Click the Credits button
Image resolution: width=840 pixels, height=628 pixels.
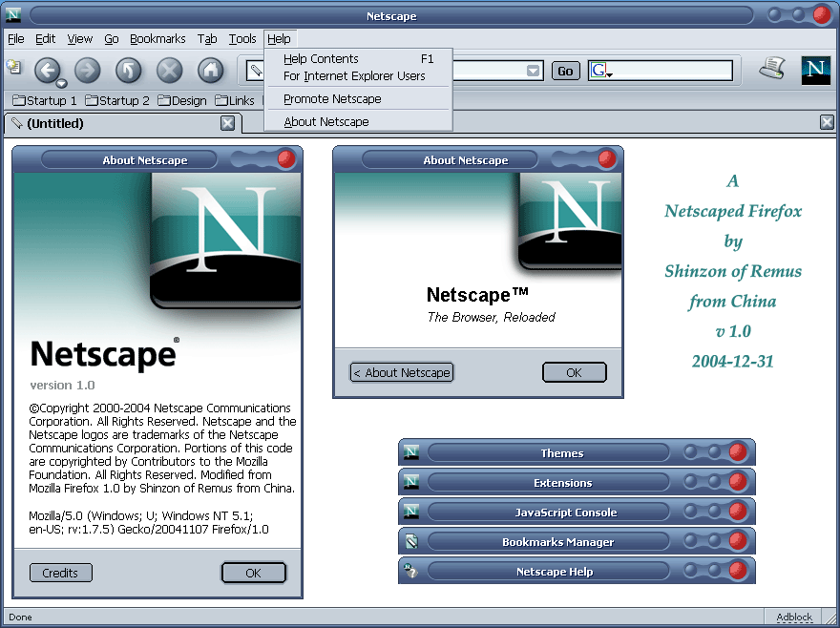point(60,573)
